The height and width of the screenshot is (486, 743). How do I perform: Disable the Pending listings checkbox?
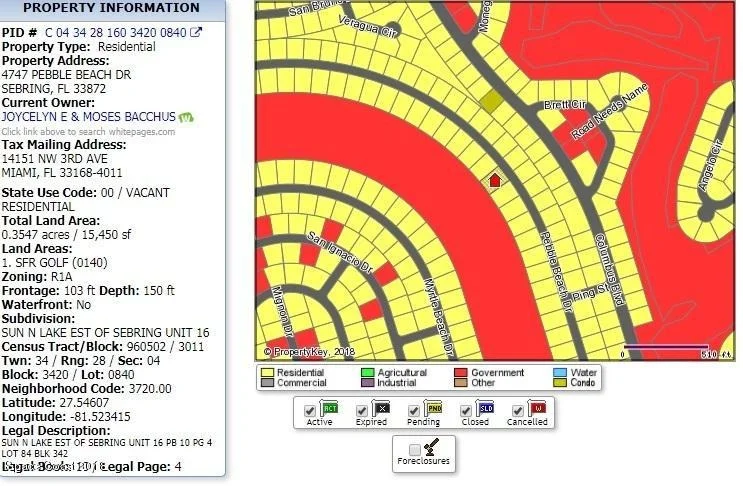pyautogui.click(x=414, y=411)
